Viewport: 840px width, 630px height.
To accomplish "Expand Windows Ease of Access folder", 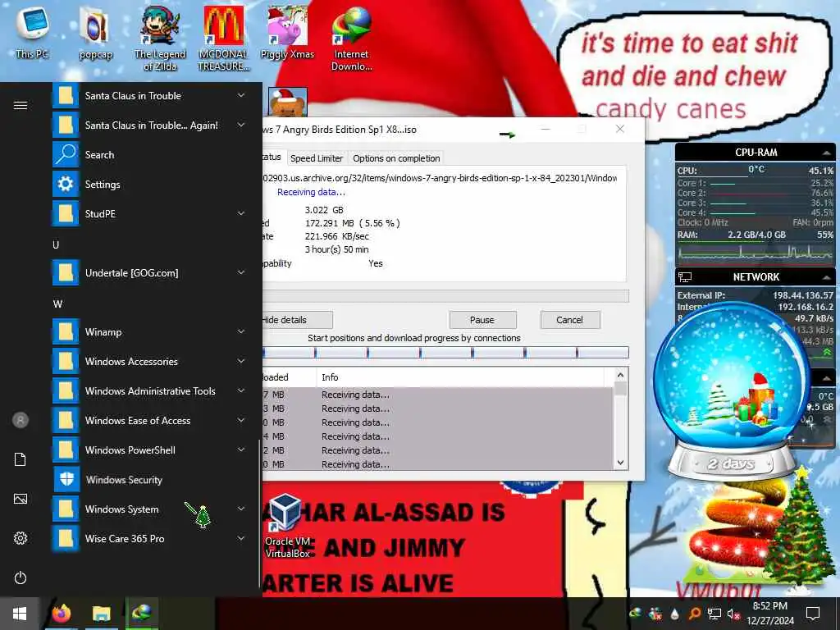I will 241,420.
